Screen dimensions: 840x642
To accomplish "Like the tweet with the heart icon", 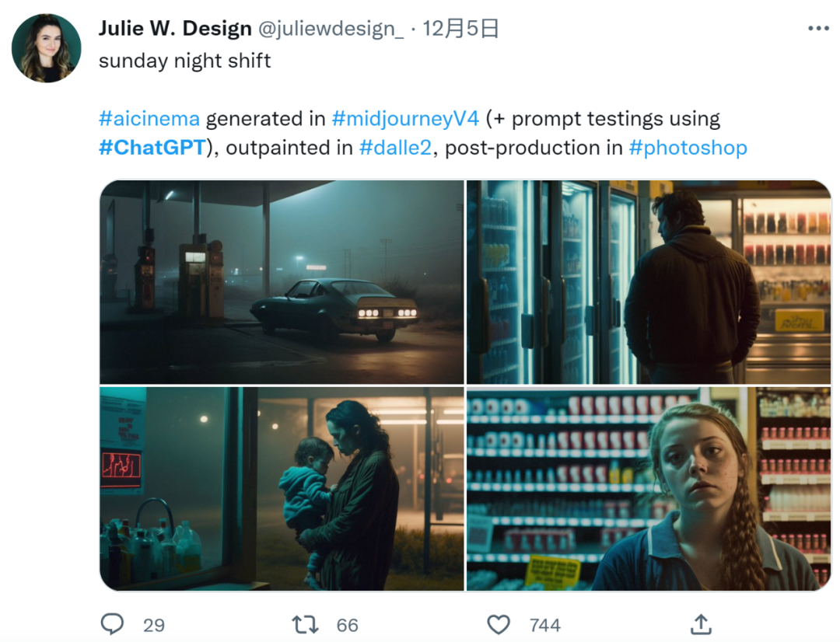I will pyautogui.click(x=499, y=624).
